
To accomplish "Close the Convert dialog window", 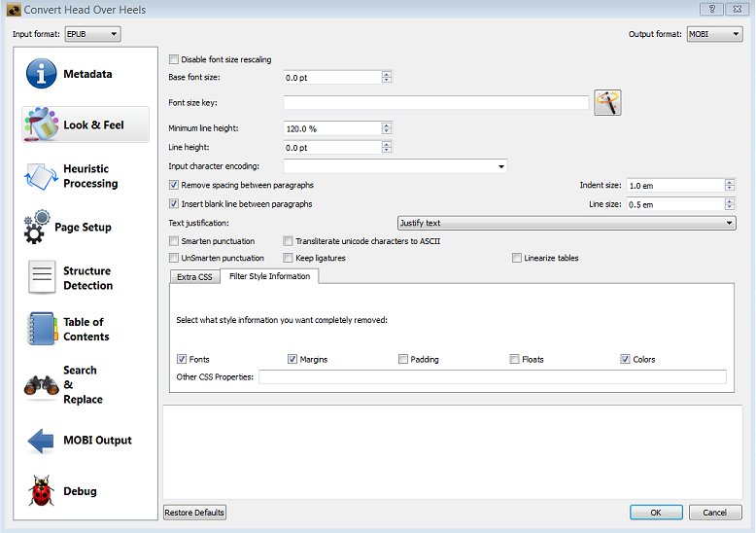I will click(738, 9).
